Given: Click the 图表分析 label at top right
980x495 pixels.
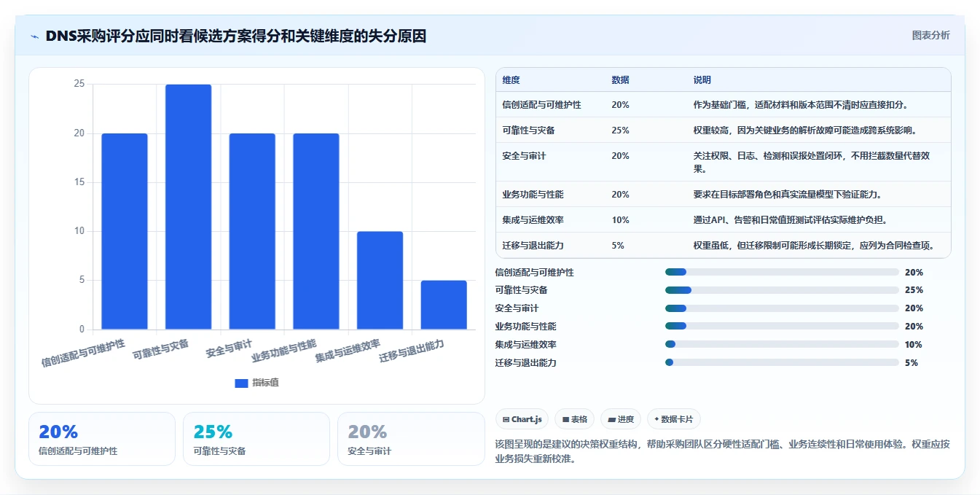Looking at the screenshot, I should (x=930, y=35).
